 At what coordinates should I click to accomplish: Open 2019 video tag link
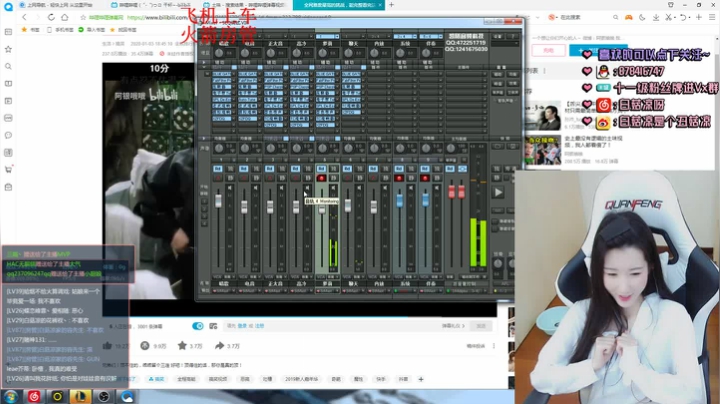click(301, 379)
